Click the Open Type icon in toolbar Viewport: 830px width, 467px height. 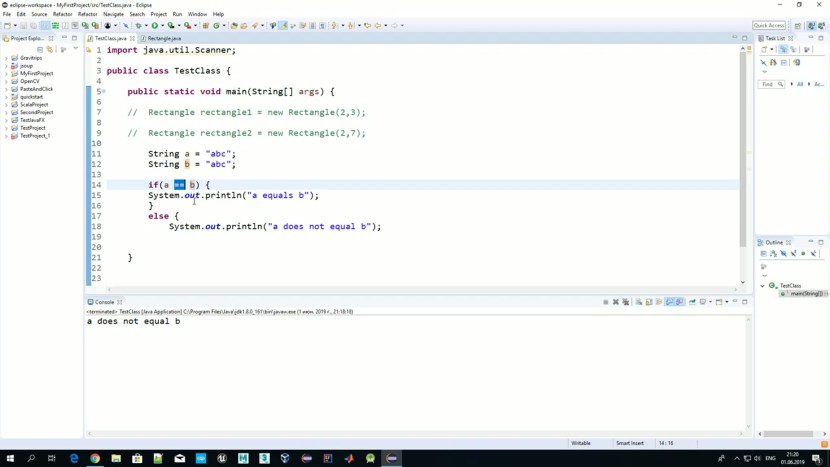point(233,25)
